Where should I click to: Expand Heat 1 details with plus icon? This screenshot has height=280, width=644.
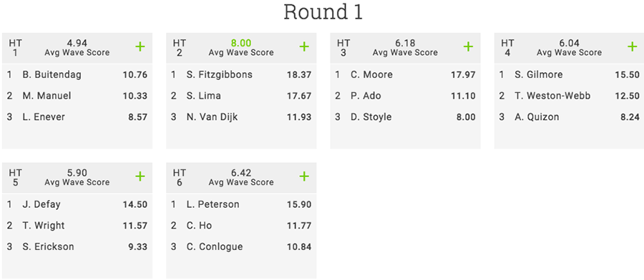(140, 46)
